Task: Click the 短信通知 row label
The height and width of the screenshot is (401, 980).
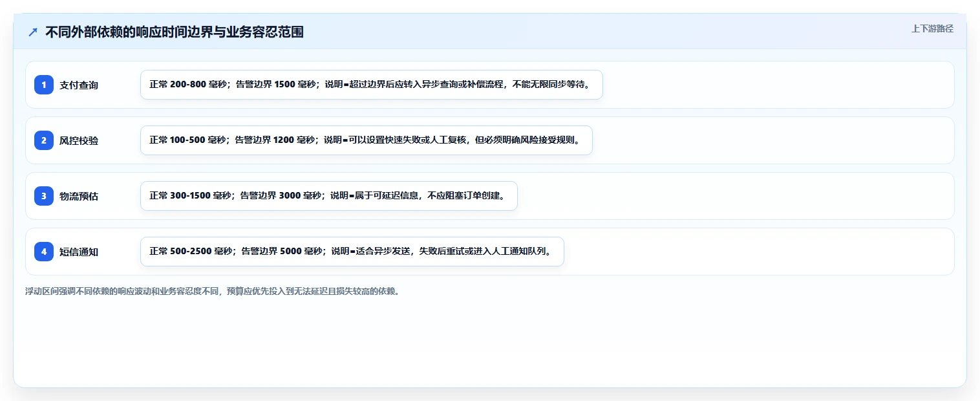Action: coord(79,252)
